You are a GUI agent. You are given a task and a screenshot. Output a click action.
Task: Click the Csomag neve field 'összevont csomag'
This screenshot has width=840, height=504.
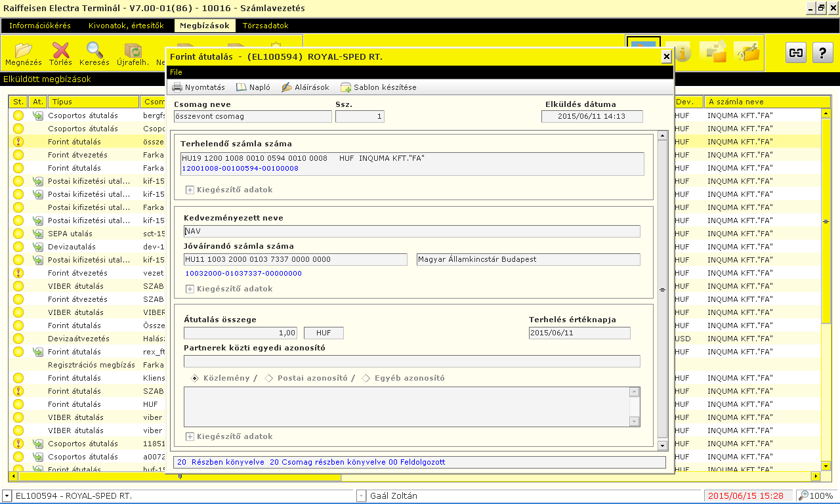(253, 116)
